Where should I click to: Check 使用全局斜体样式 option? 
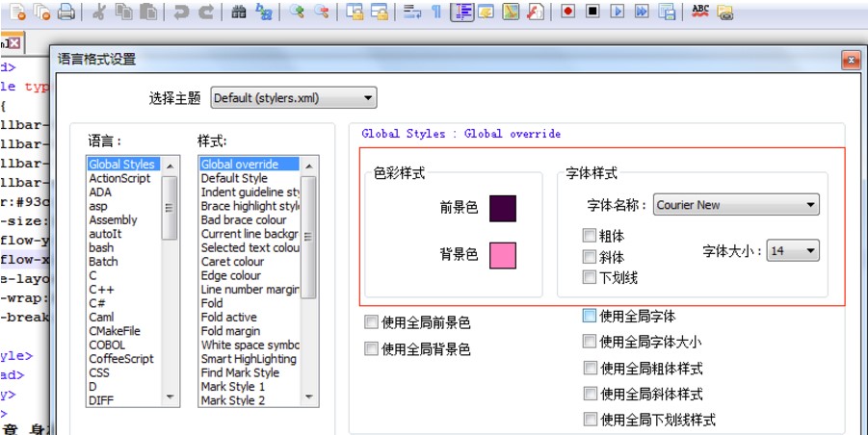(x=591, y=394)
